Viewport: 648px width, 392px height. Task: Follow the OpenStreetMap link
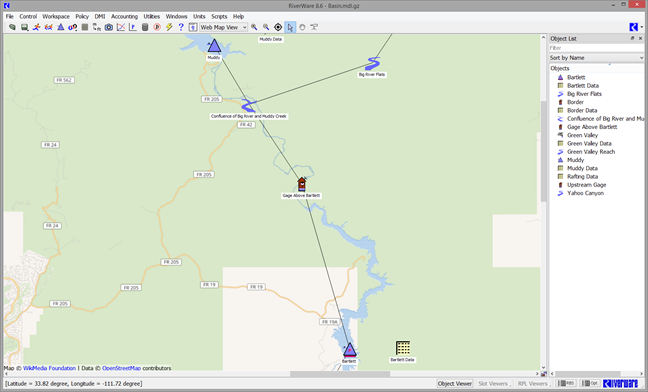(122, 368)
